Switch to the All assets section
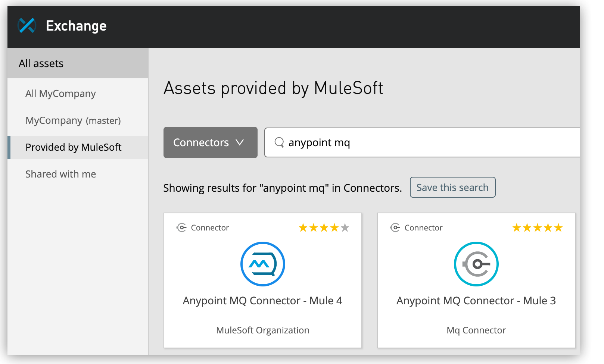Viewport: 604px width, 364px height. click(41, 63)
